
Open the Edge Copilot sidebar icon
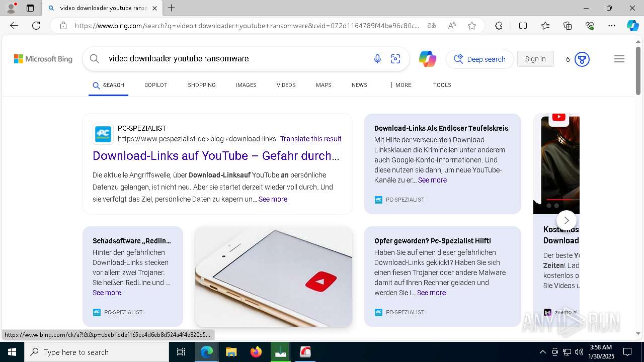tap(632, 26)
